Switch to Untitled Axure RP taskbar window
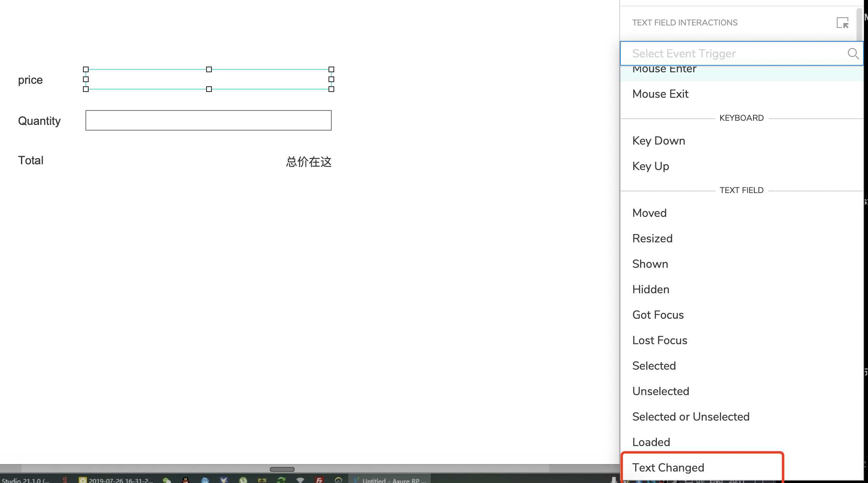 (x=389, y=480)
